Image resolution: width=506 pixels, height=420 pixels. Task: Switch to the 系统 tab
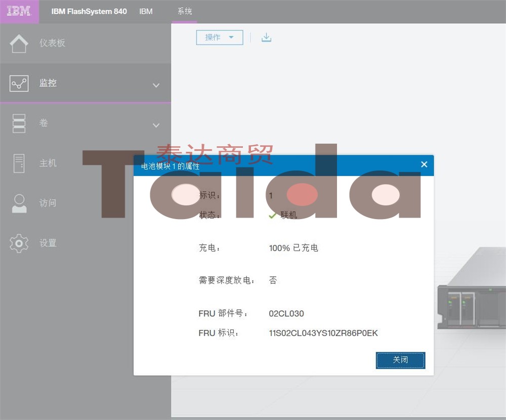tap(185, 12)
